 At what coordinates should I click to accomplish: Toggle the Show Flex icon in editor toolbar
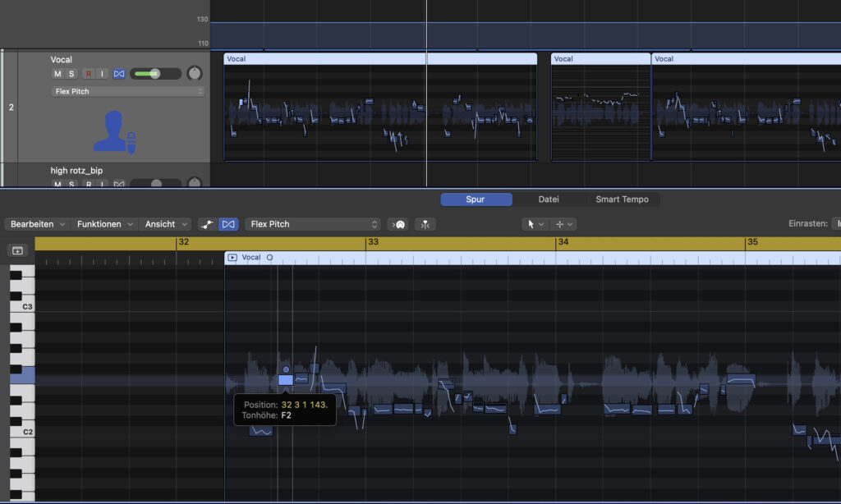click(x=228, y=224)
